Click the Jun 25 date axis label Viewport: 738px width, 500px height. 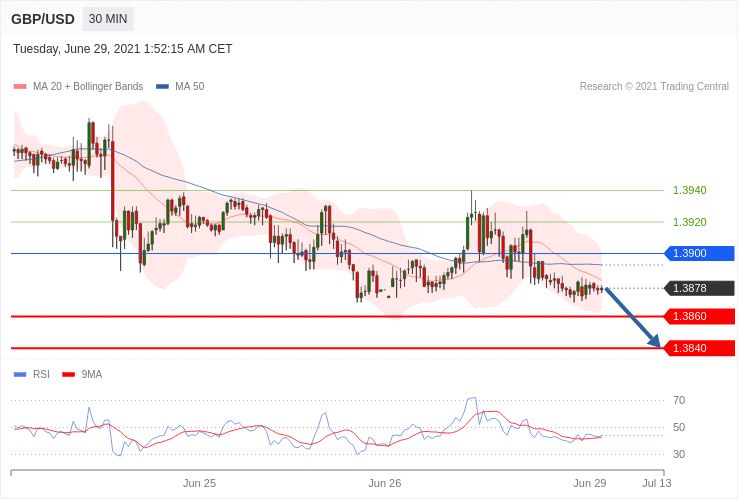click(x=200, y=483)
